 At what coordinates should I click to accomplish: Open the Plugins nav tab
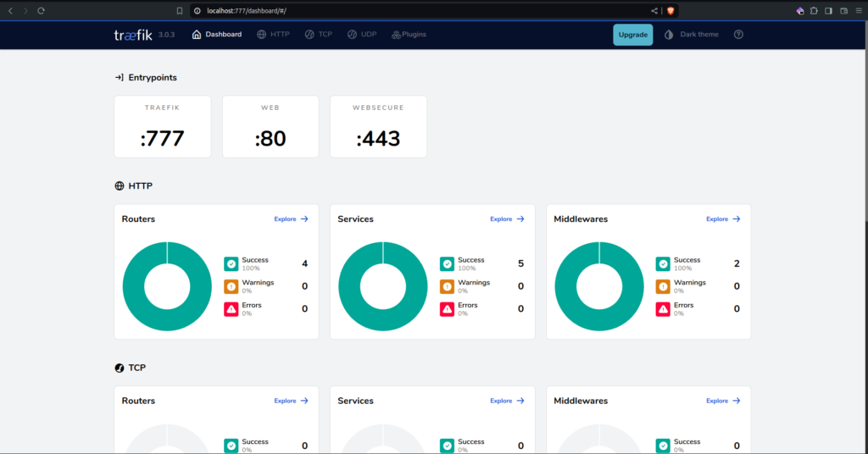pyautogui.click(x=409, y=34)
